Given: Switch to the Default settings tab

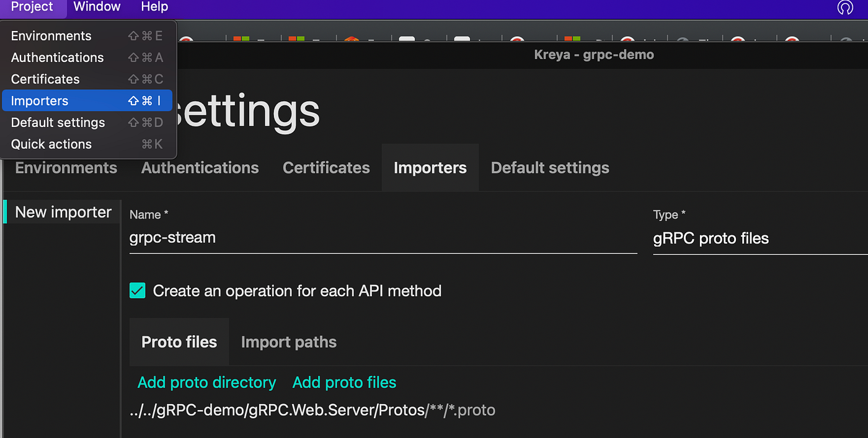Looking at the screenshot, I should (550, 168).
